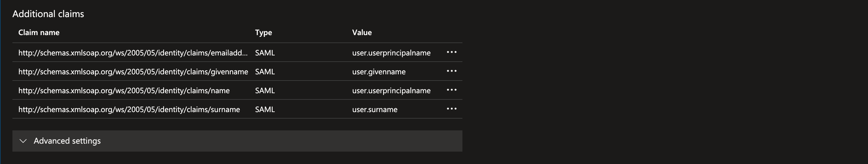Click the three-dot menu on the name claim row
Image resolution: width=868 pixels, height=164 pixels.
pyautogui.click(x=451, y=90)
